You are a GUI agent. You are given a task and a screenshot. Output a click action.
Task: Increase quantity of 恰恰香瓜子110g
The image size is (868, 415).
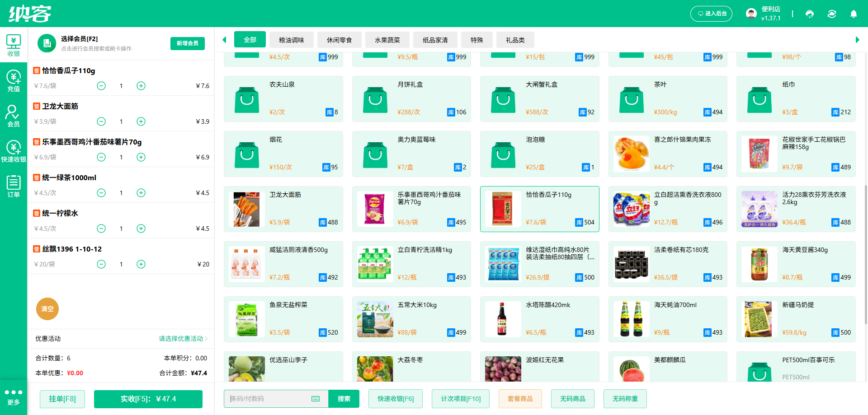coord(141,86)
